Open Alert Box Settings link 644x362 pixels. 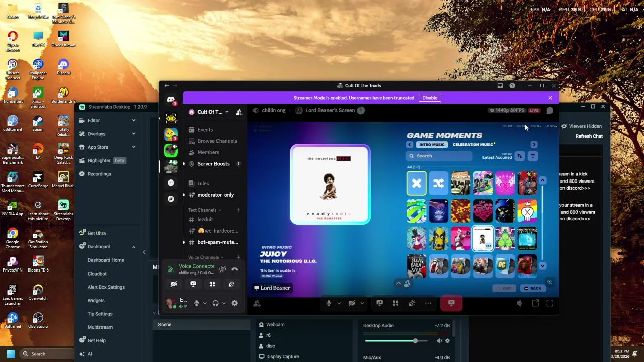coord(106,287)
